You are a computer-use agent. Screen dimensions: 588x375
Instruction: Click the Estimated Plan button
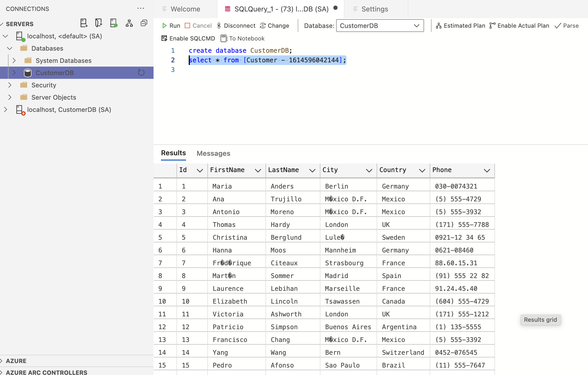click(461, 26)
